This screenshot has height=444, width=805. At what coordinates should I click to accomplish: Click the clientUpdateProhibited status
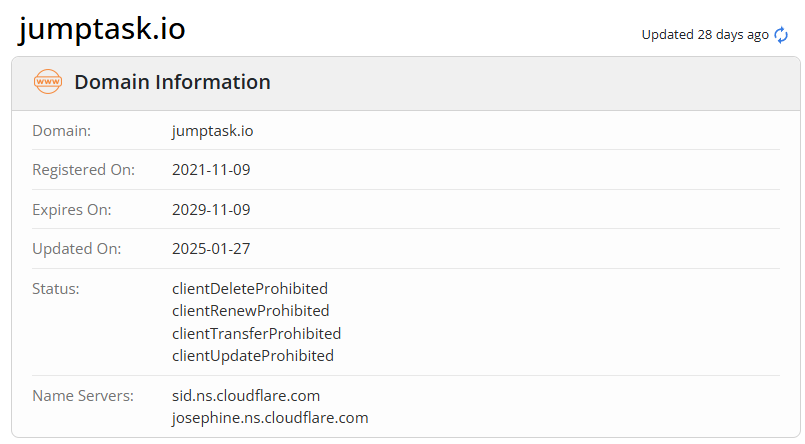pos(253,355)
